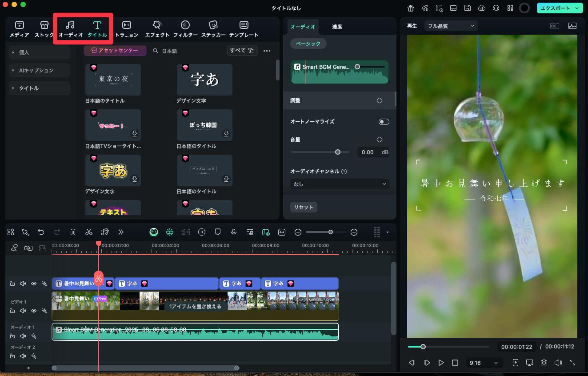Image resolution: width=588 pixels, height=376 pixels.
Task: Open the アセットセンター button
Action: pyautogui.click(x=115, y=51)
